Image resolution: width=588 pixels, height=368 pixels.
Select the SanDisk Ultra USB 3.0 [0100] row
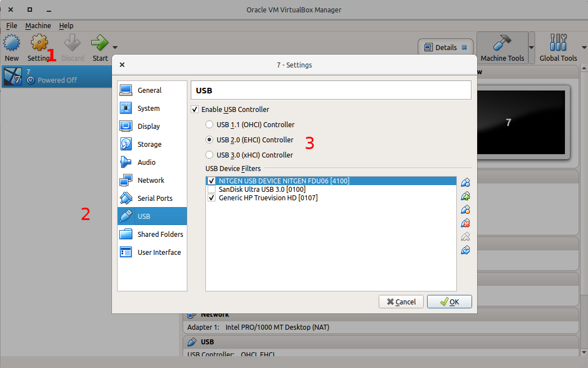[x=331, y=190]
